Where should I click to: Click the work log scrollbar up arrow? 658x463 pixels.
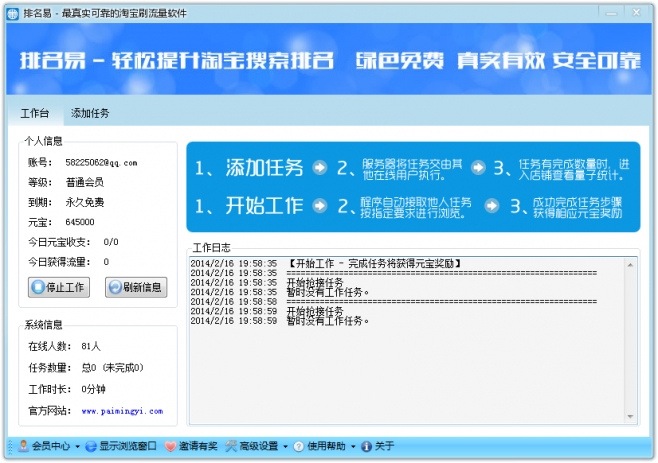630,265
